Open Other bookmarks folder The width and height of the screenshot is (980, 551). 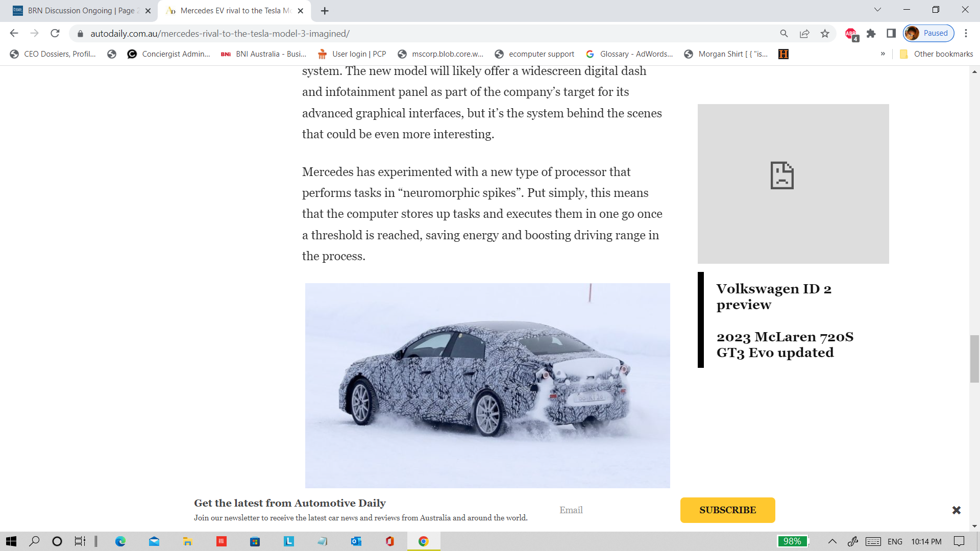pos(936,54)
